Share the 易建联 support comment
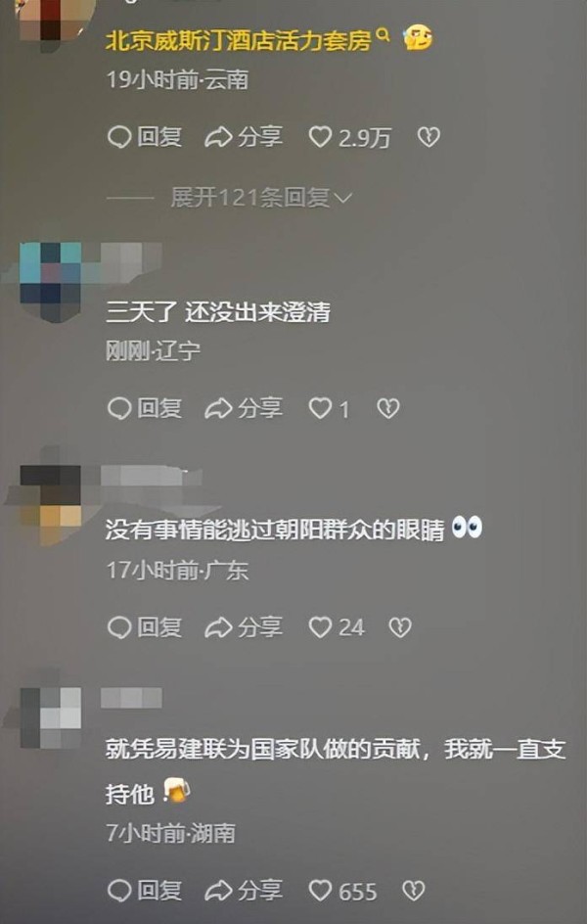The height and width of the screenshot is (924, 587). pyautogui.click(x=244, y=891)
